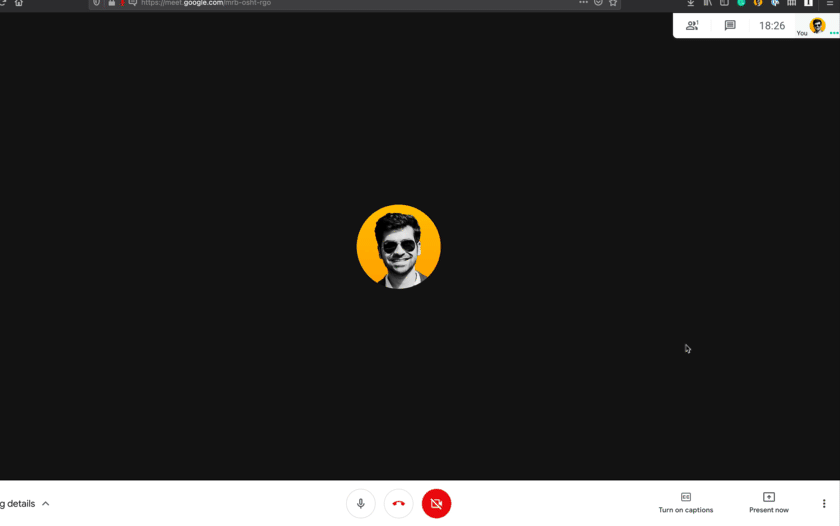Open the chat panel
840x526 pixels.
[x=730, y=25]
